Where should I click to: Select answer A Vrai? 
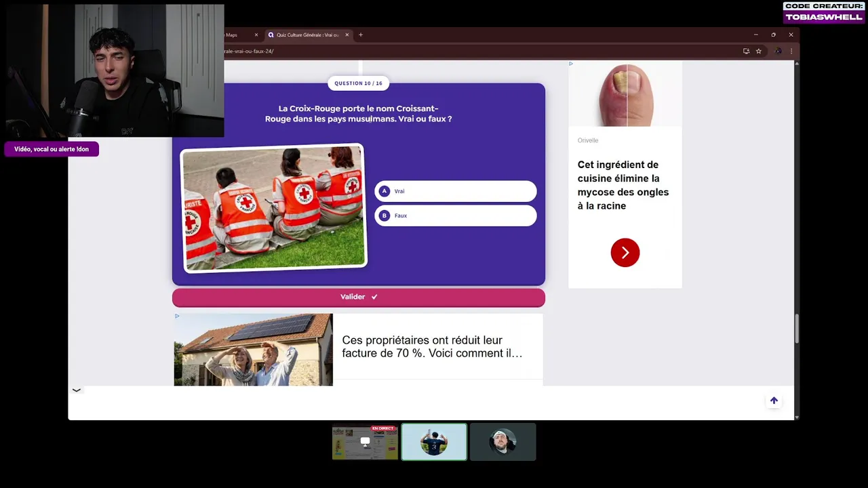tap(455, 191)
